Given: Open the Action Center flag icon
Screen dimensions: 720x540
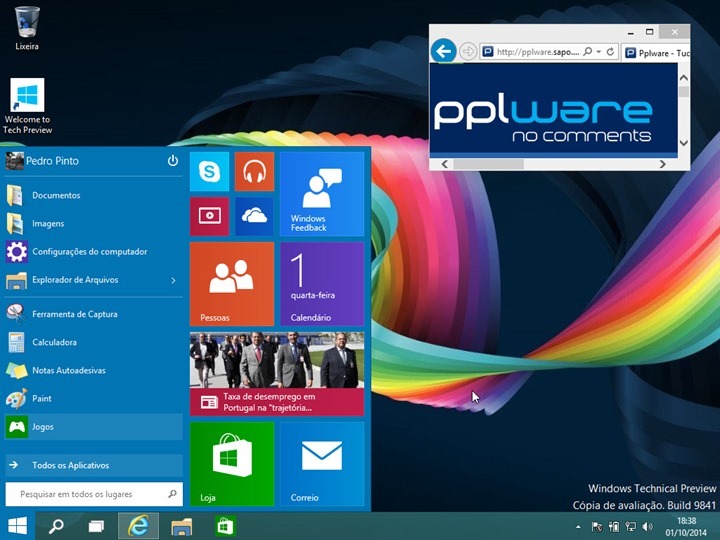Looking at the screenshot, I should pos(596,527).
